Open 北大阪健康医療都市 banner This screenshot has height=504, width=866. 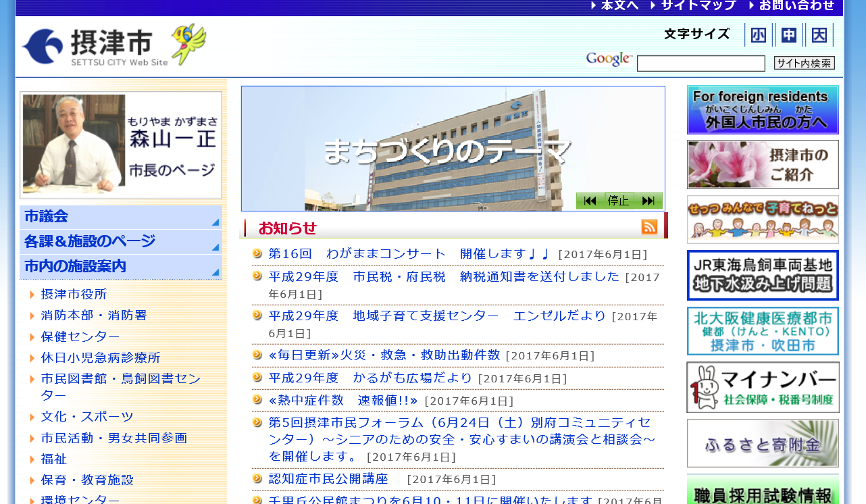click(763, 331)
